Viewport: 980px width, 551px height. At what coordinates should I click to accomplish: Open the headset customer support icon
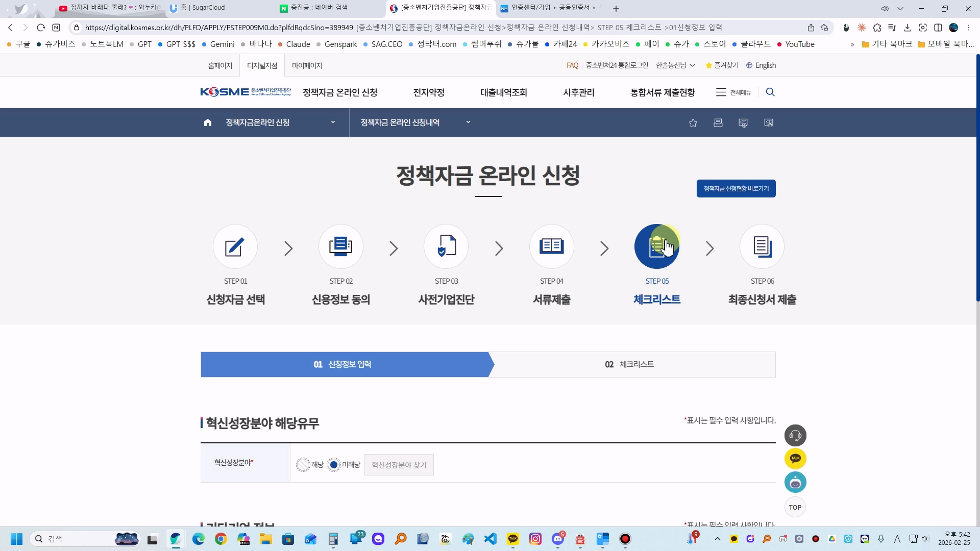795,435
